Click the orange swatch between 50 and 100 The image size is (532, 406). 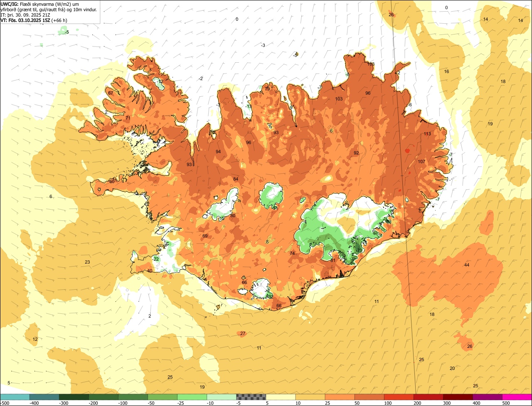[369, 397]
